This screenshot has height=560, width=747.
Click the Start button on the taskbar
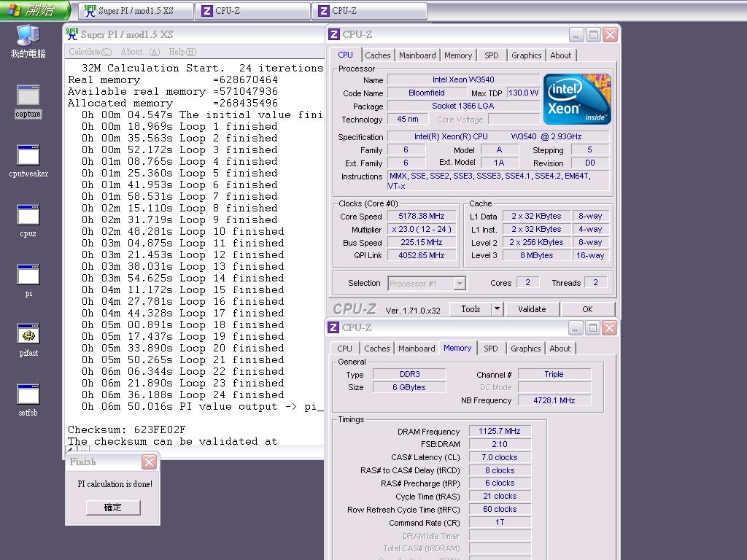34,10
